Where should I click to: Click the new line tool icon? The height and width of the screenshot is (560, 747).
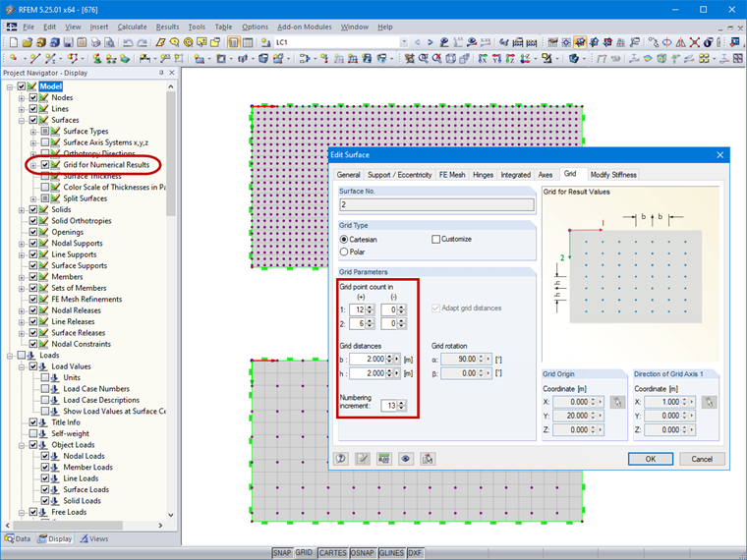click(34, 59)
